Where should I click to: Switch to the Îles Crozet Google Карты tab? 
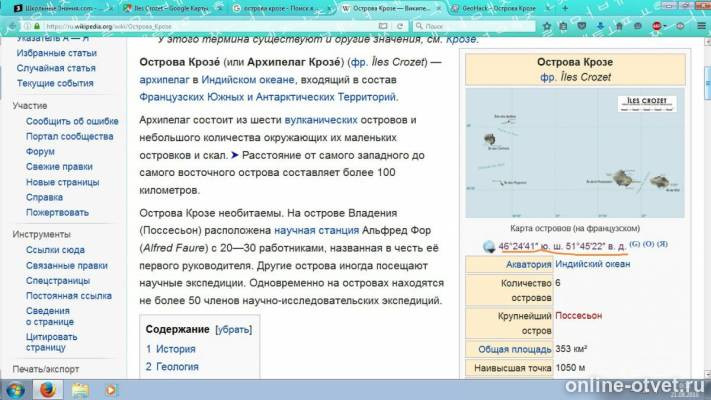[170, 8]
